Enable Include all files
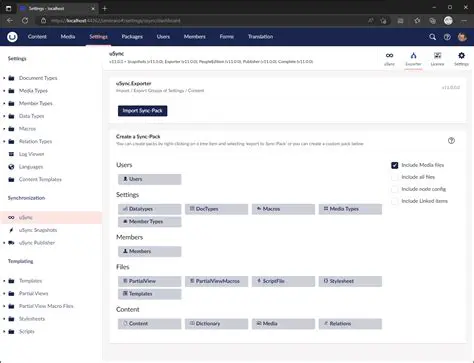This screenshot has width=474, height=363. 395,177
